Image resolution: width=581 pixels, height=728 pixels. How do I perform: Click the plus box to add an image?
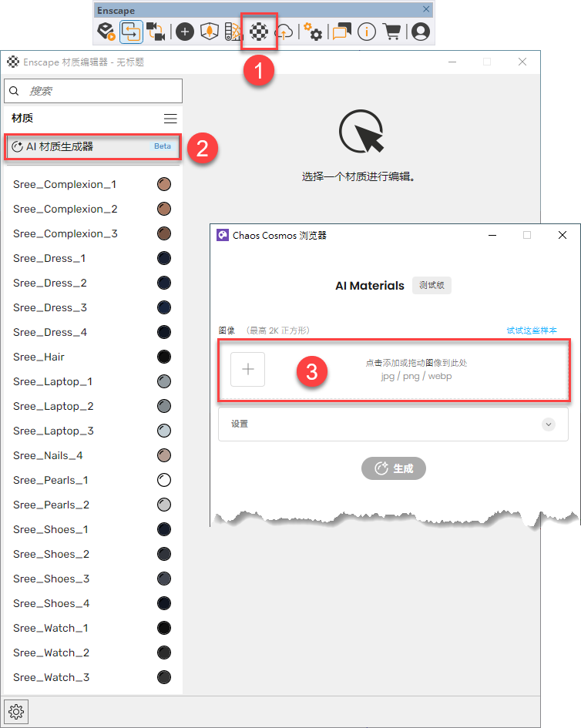click(248, 370)
